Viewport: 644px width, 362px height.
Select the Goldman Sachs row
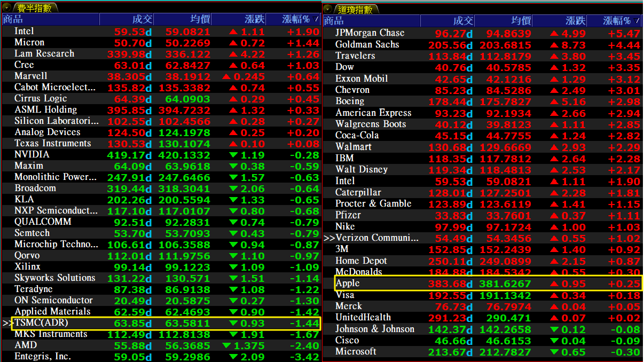click(482, 45)
